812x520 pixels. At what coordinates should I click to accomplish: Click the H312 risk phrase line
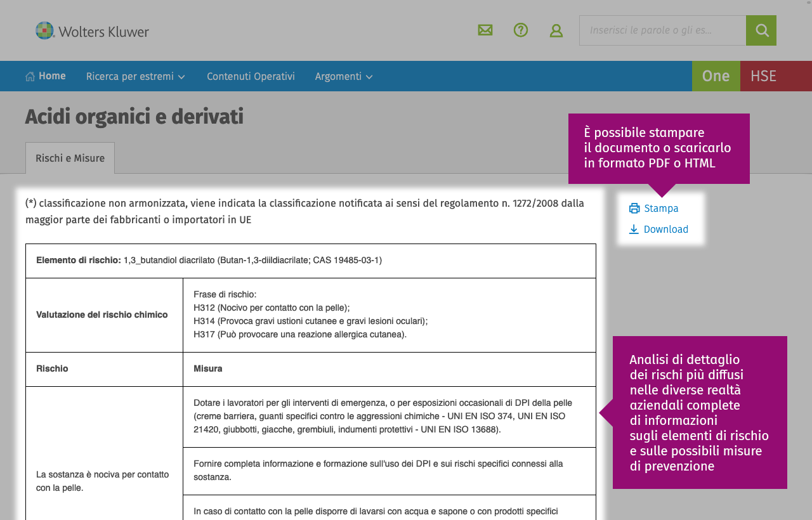272,308
